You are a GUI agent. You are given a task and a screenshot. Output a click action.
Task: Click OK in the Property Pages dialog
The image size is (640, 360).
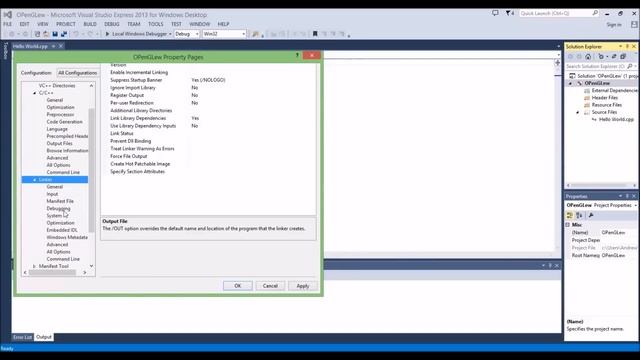[238, 286]
